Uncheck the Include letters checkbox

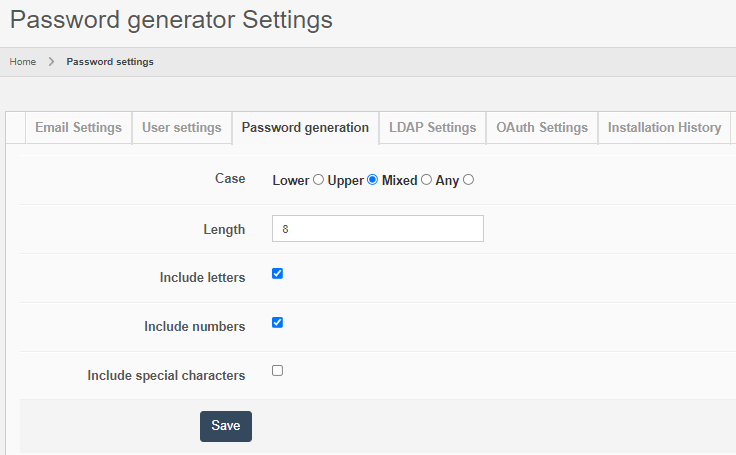pos(278,273)
